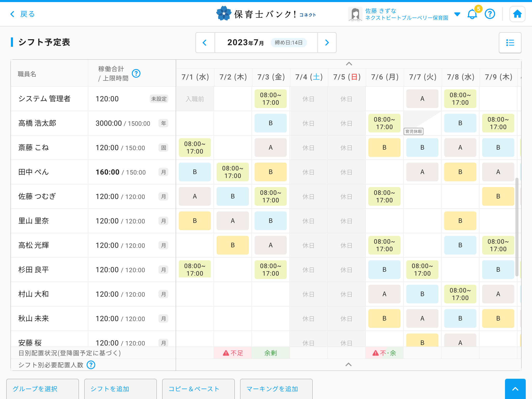The width and height of the screenshot is (532, 399).
Task: Click the help icon in header
Action: click(490, 14)
